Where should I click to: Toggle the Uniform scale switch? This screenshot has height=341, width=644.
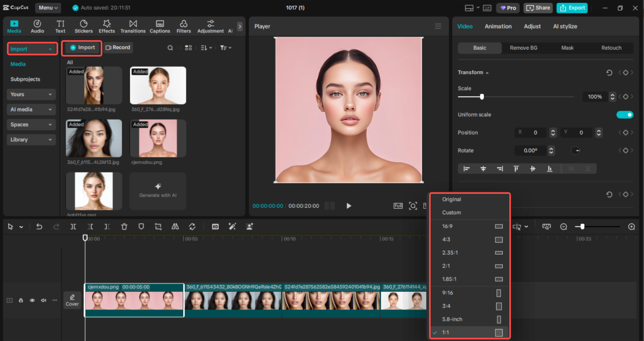(624, 115)
